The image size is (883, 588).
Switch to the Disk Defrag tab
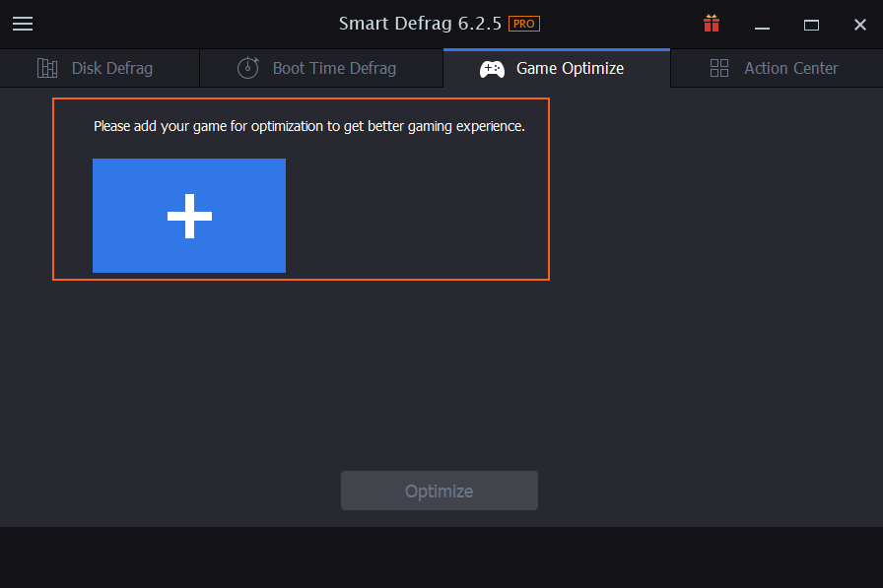pos(100,68)
